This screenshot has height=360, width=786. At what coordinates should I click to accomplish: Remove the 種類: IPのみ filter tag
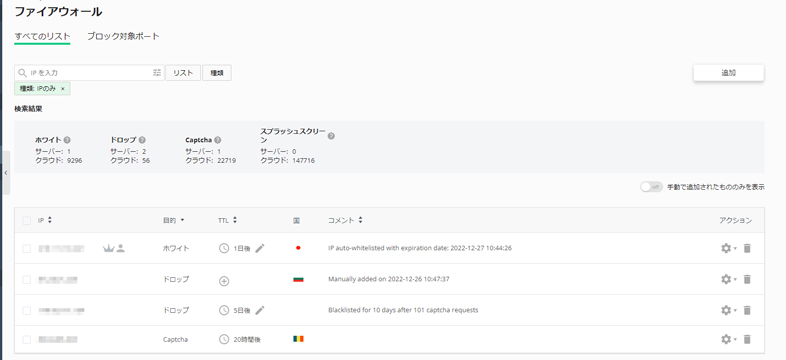tap(63, 89)
